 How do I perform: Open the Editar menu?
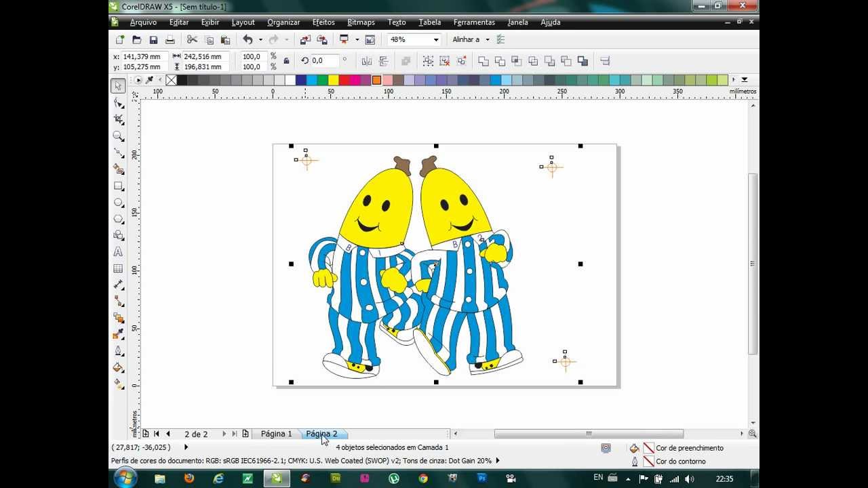pyautogui.click(x=179, y=22)
